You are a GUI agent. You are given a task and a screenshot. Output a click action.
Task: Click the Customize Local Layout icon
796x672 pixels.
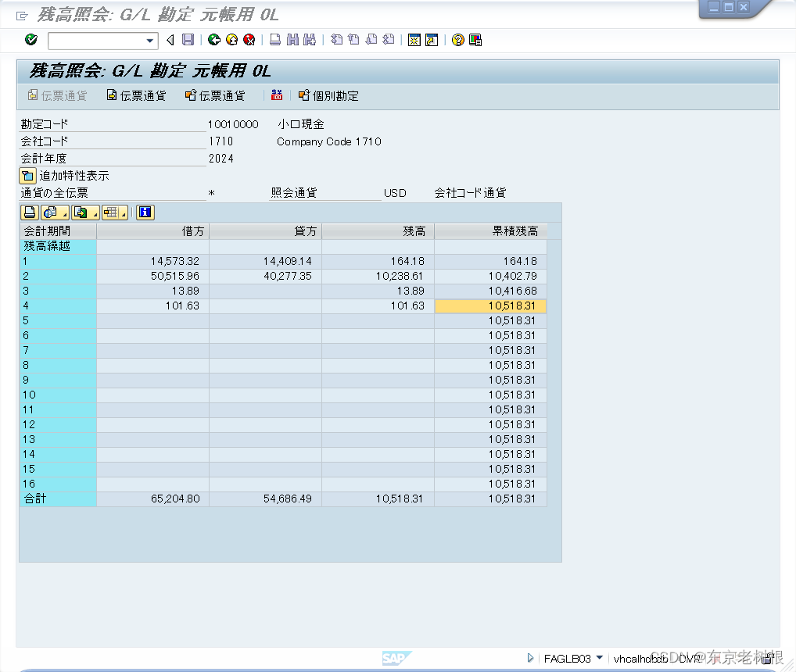[475, 40]
